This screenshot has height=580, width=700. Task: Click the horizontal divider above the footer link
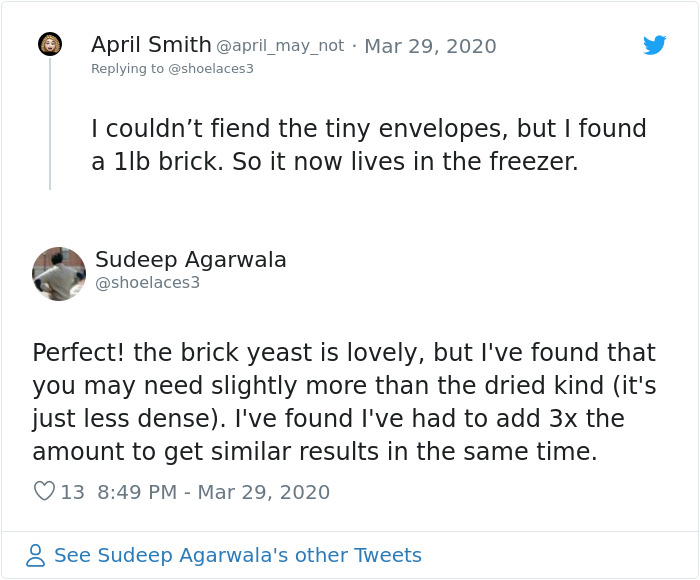pos(350,531)
